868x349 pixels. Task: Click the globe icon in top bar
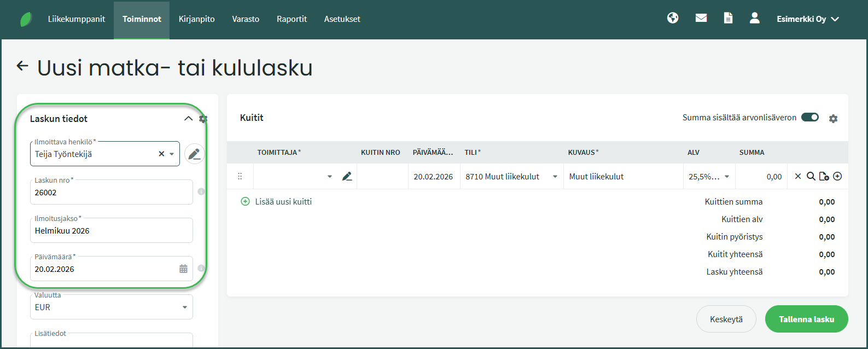673,18
